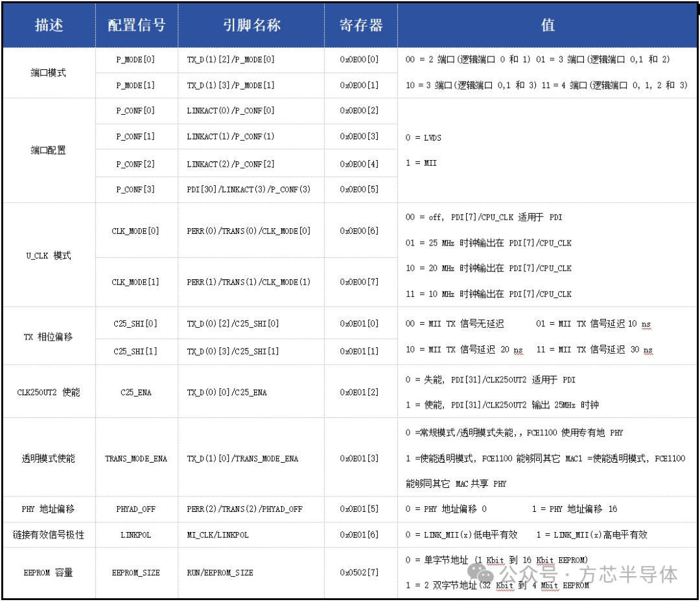Select the P_MODE[1] signal cell
This screenshot has height=602, width=700.
click(135, 86)
